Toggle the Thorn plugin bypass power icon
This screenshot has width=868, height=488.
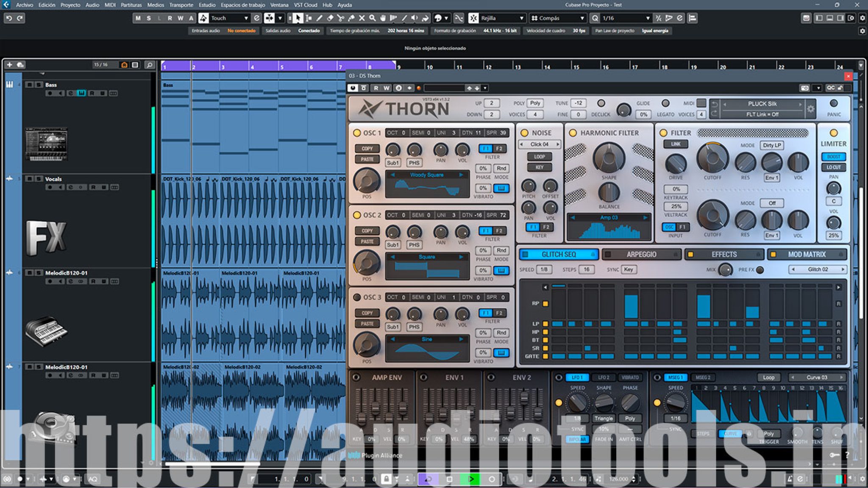353,88
